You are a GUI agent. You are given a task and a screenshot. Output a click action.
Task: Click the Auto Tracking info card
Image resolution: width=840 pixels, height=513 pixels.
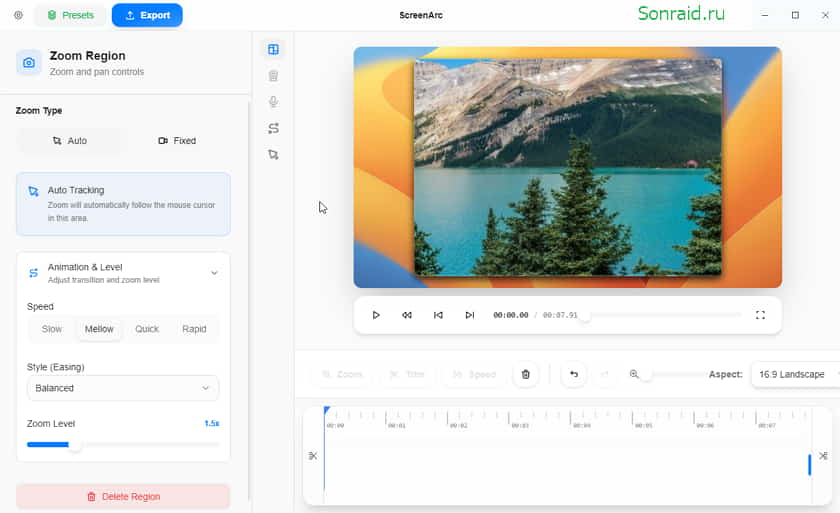pos(123,204)
